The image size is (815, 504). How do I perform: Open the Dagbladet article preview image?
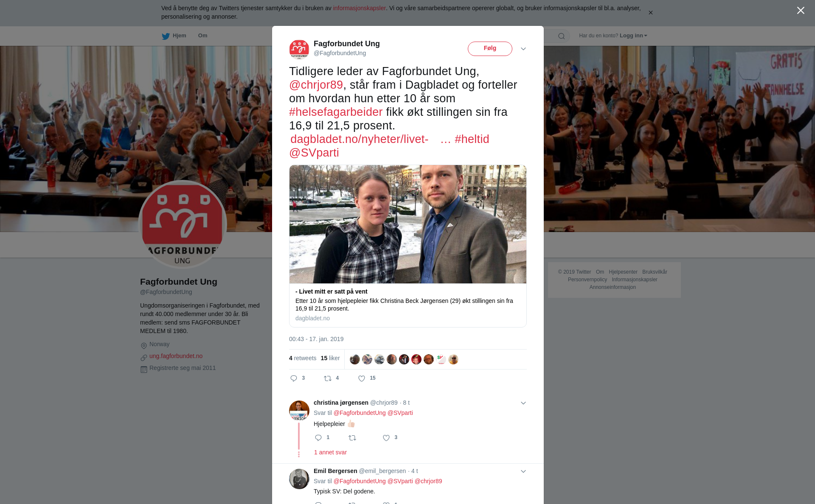[408, 224]
